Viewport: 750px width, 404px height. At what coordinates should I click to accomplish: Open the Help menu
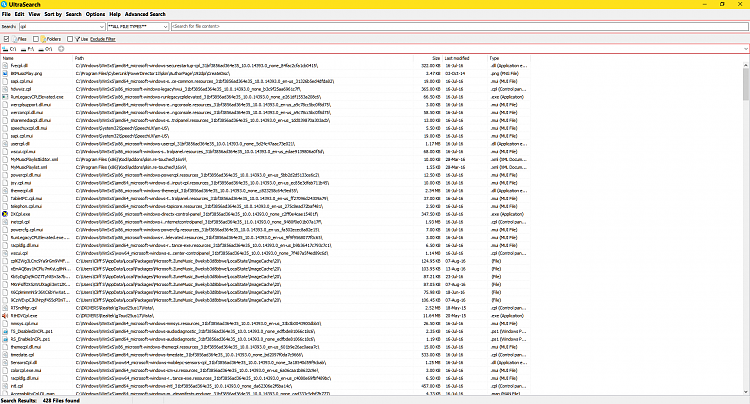click(x=115, y=14)
